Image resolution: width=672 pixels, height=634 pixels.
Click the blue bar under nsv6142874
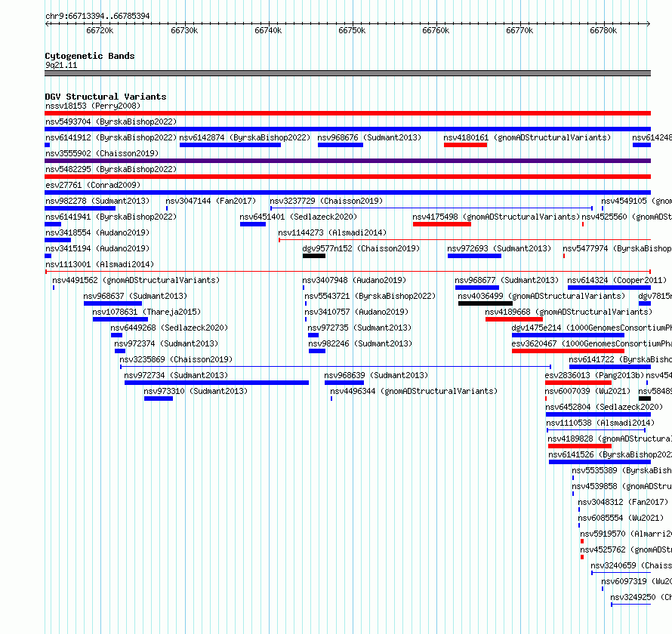point(230,145)
